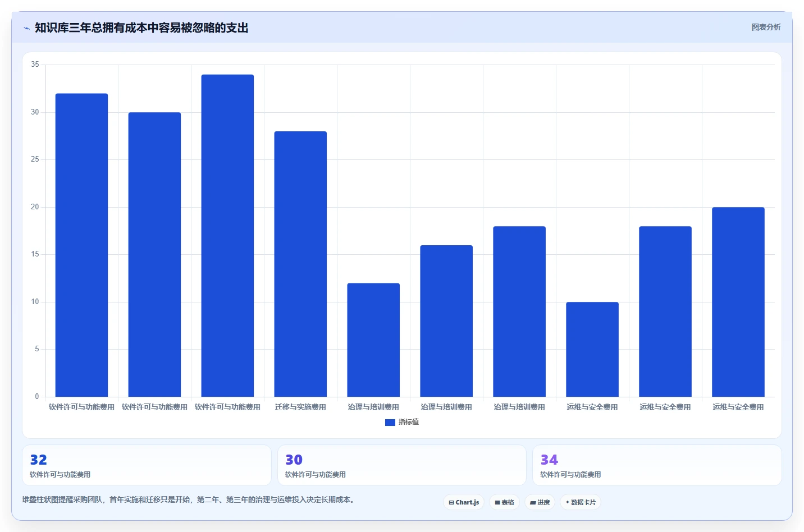
Task: Click the title 知识库三年总拥有成本中容易被忽略的支出
Action: (141, 28)
